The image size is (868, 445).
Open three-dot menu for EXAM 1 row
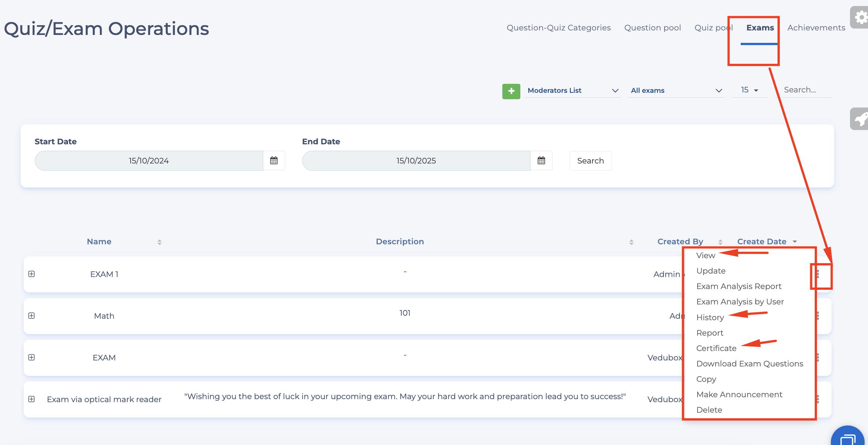[x=817, y=274]
